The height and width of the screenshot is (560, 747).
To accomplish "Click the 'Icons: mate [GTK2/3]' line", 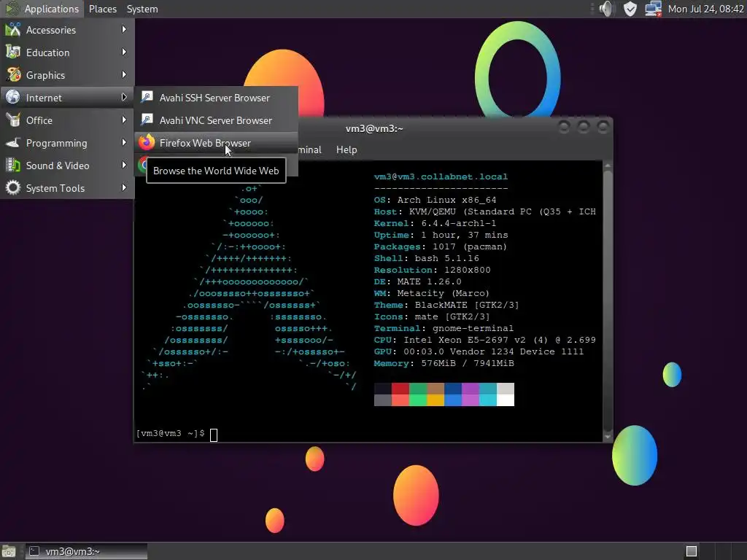I will [x=432, y=316].
